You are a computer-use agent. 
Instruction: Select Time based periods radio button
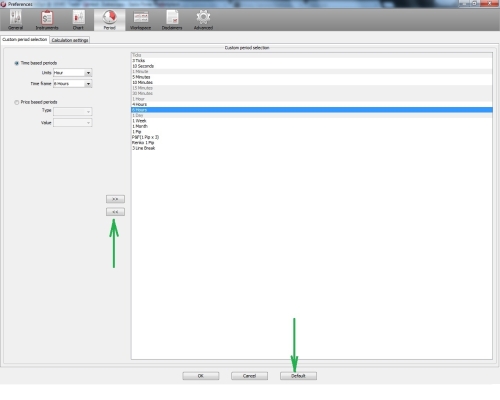16,63
